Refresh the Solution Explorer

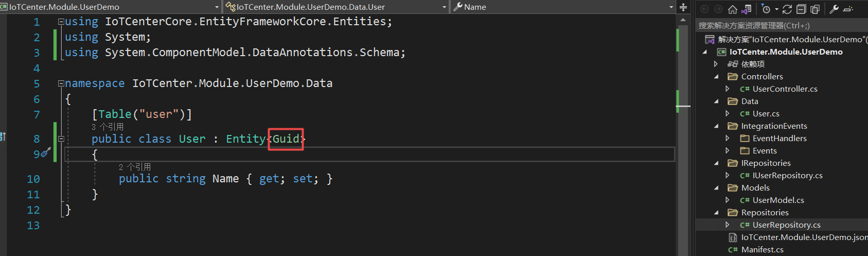pos(787,9)
